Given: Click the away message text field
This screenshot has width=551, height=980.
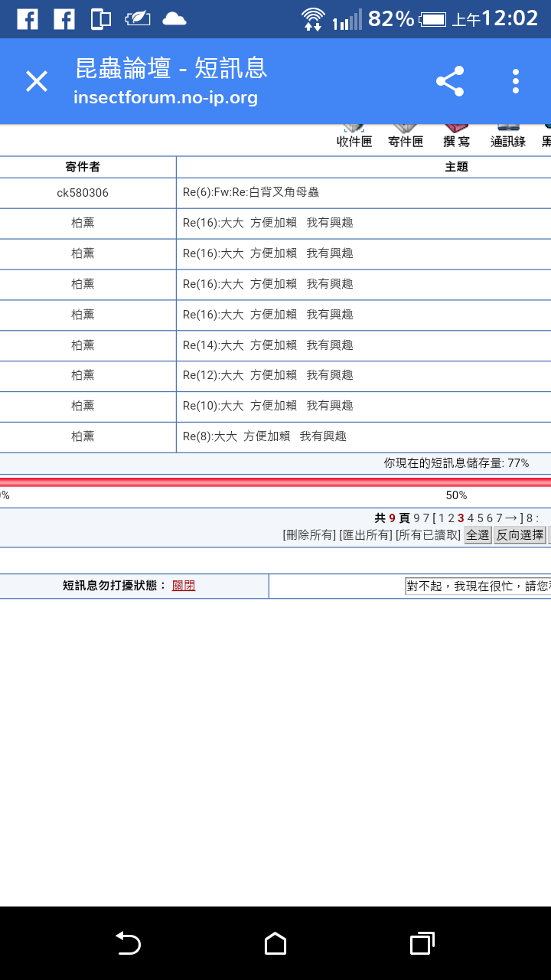Looking at the screenshot, I should tap(478, 586).
